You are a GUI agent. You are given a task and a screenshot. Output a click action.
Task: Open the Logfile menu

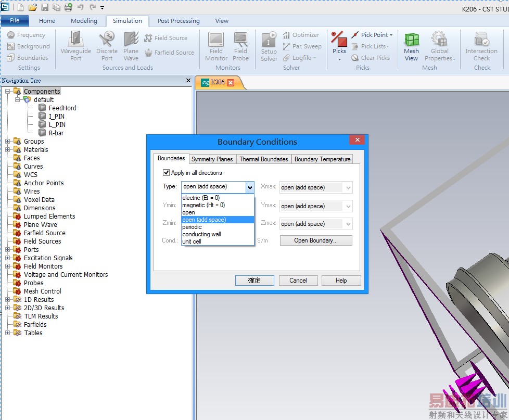pos(299,58)
